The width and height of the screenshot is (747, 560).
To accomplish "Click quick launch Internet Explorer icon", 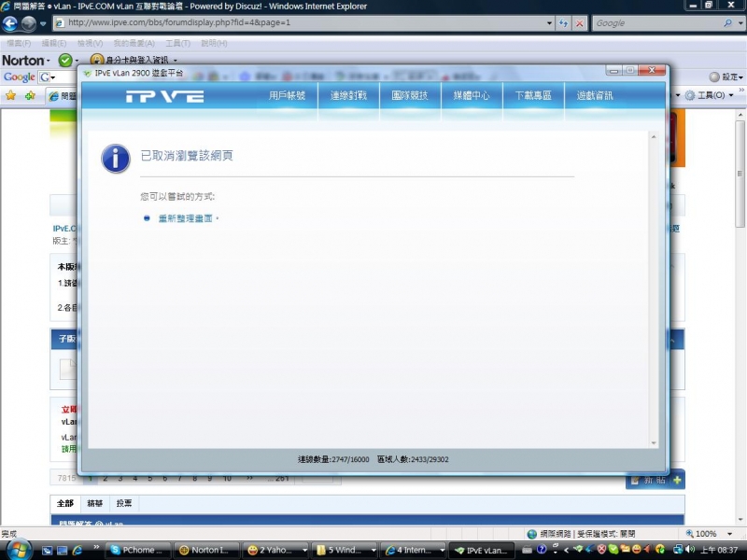I will coord(78,550).
